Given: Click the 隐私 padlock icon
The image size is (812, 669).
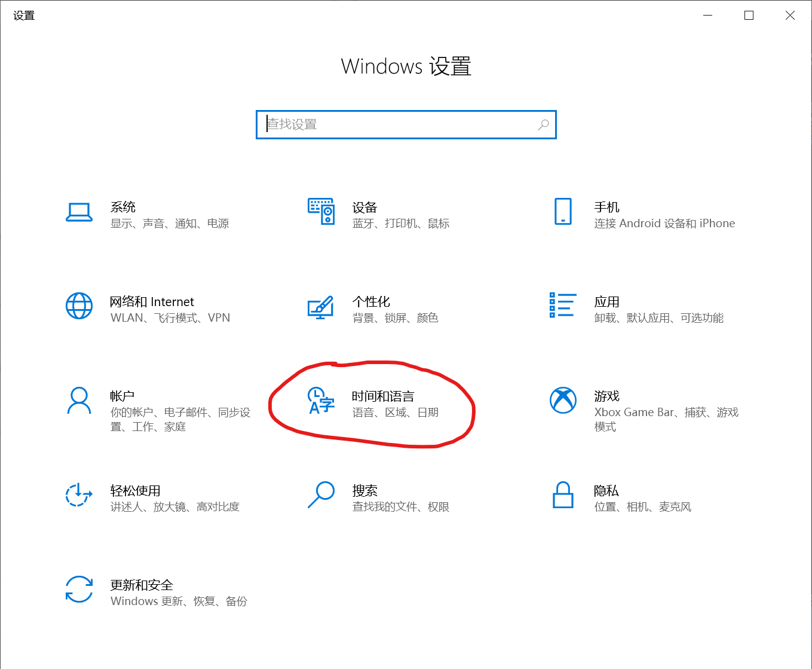Looking at the screenshot, I should (x=563, y=495).
